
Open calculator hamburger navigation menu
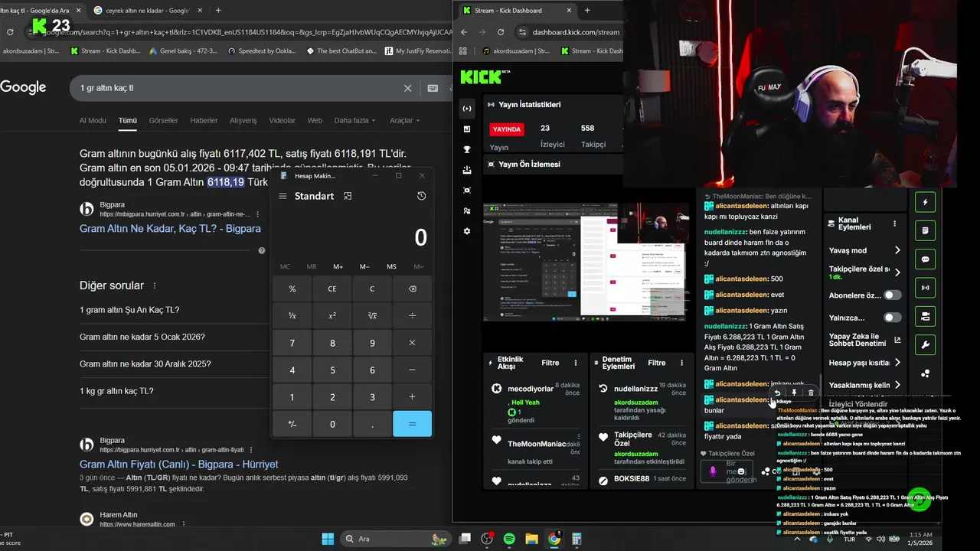point(283,196)
